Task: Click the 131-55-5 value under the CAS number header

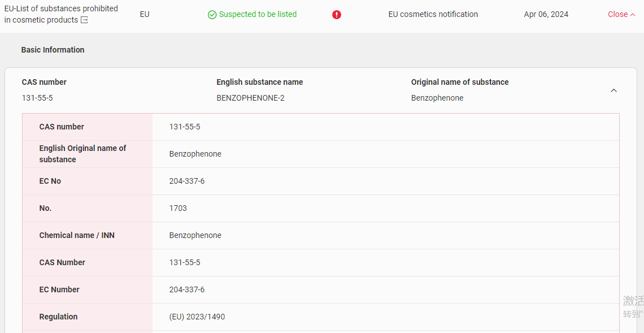Action: tap(37, 98)
